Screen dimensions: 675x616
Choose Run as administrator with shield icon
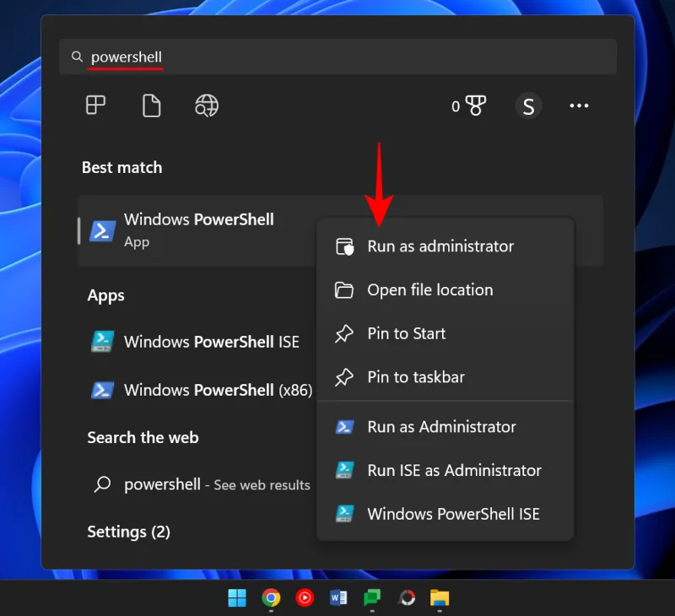pos(445,246)
